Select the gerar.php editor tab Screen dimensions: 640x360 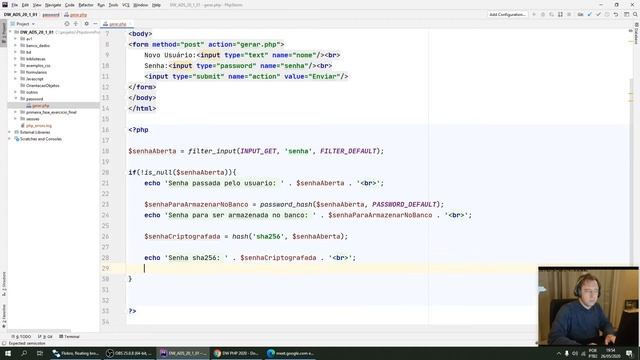pos(116,24)
